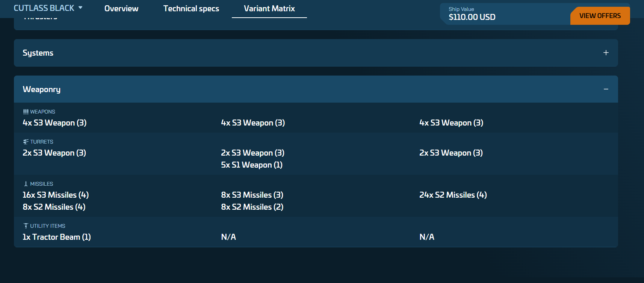Click the TURRETS category icon
Viewport: 644px width, 283px height.
(x=26, y=142)
